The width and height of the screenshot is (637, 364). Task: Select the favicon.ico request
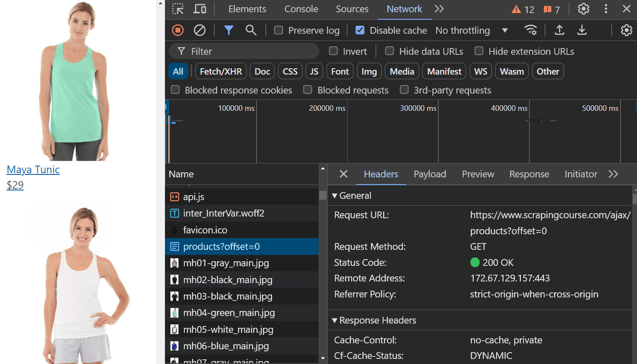click(x=242, y=230)
